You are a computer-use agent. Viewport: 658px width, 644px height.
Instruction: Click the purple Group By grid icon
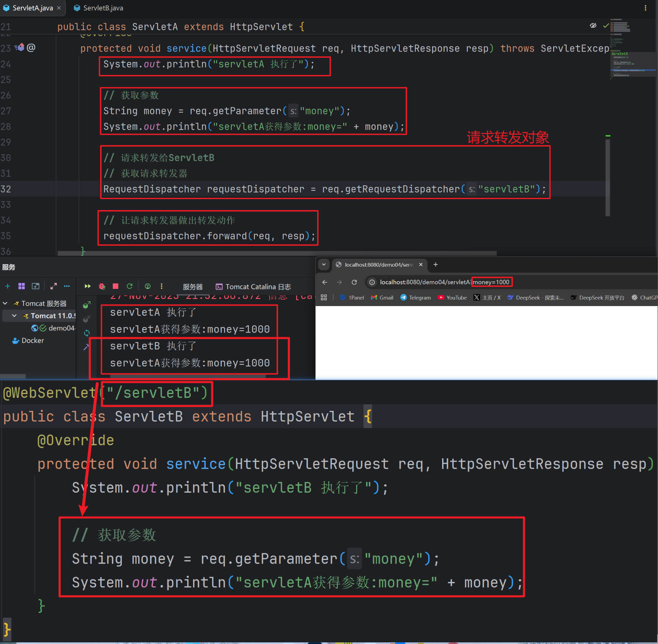click(x=21, y=286)
